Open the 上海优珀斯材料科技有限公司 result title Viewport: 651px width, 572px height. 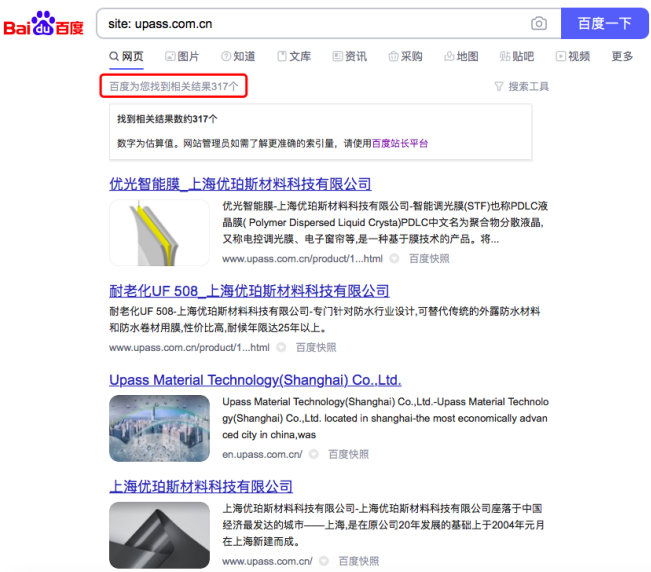(201, 486)
